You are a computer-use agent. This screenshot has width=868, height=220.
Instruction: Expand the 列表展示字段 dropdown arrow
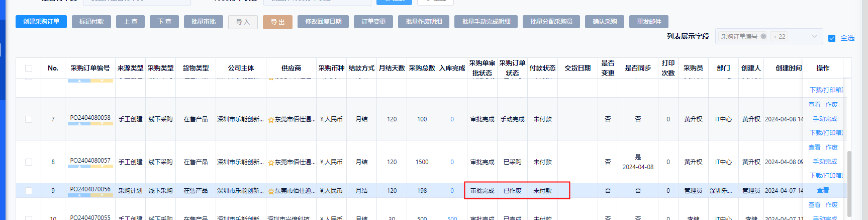tap(814, 36)
